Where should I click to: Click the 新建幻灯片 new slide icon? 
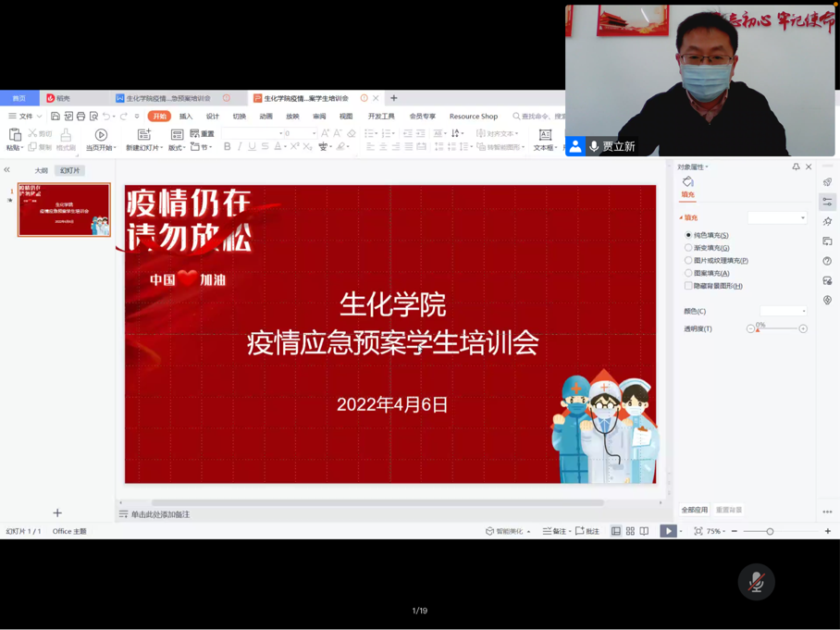143,135
